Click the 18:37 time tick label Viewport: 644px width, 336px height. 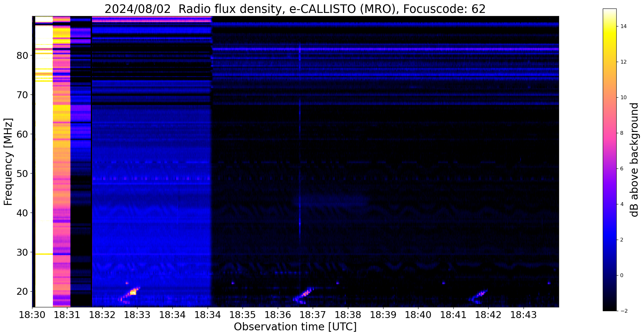[313, 315]
